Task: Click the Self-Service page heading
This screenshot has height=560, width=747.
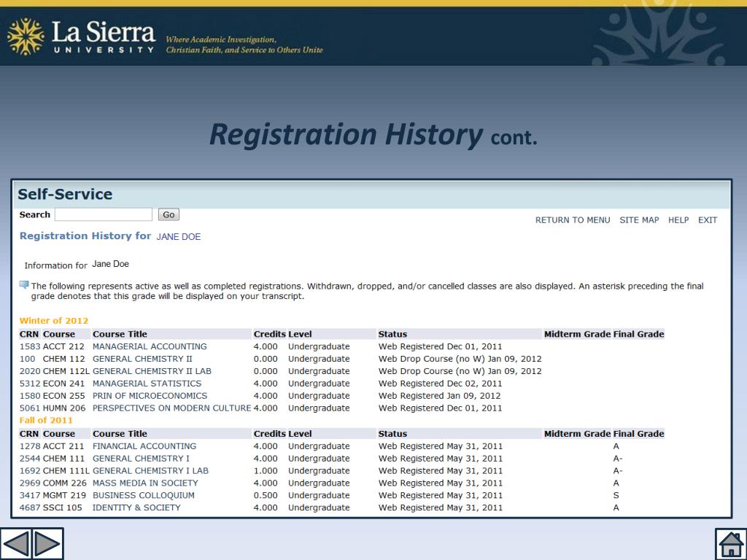Action: pos(65,194)
